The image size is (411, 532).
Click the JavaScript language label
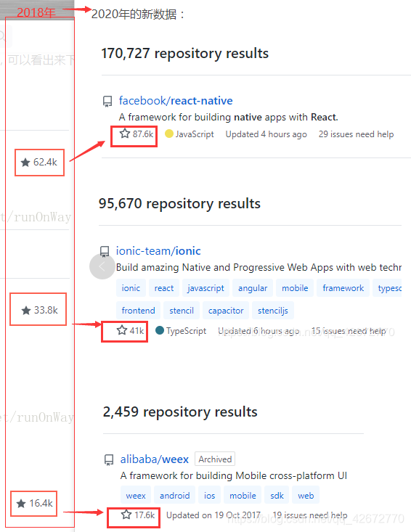point(195,134)
